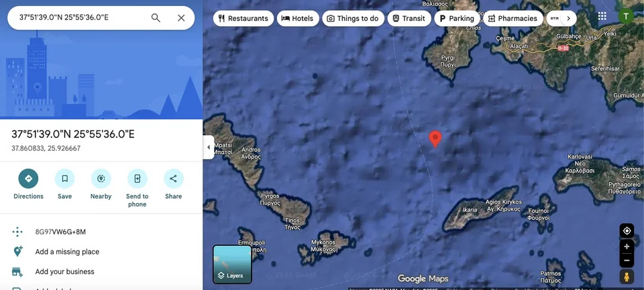Click the search magnifier icon

(156, 18)
